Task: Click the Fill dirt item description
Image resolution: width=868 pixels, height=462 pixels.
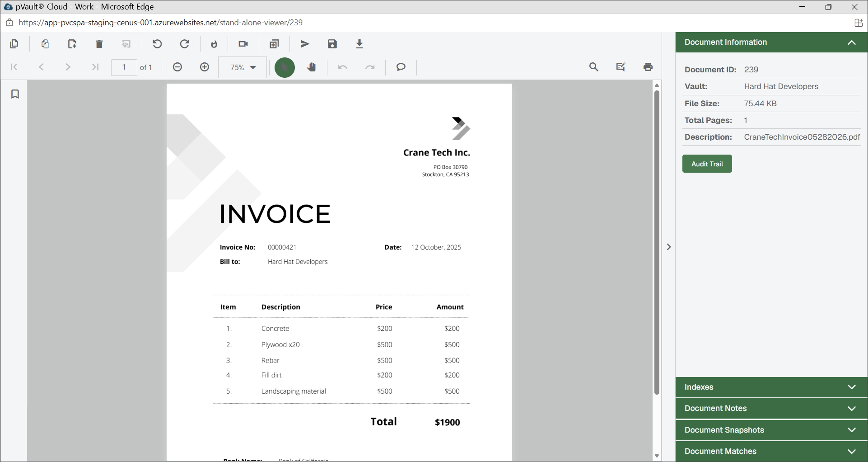Action: (272, 375)
